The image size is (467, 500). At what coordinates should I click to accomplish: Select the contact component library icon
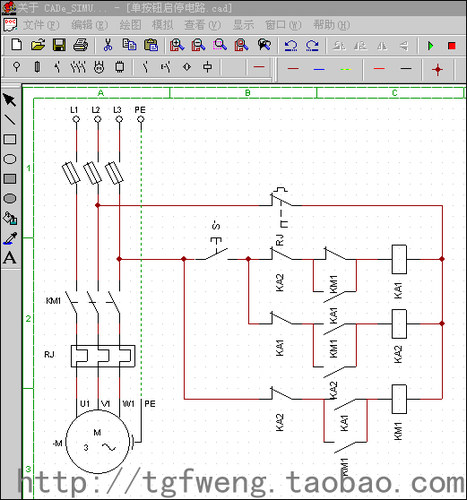[x=145, y=67]
